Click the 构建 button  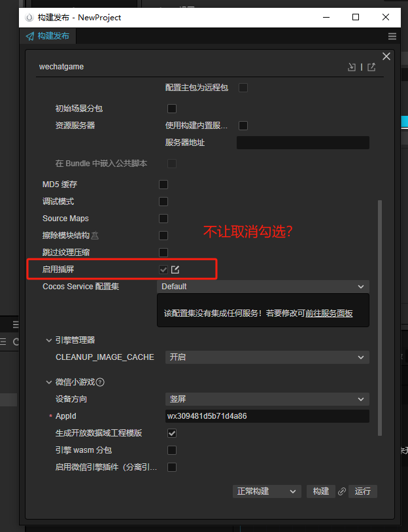tap(321, 491)
